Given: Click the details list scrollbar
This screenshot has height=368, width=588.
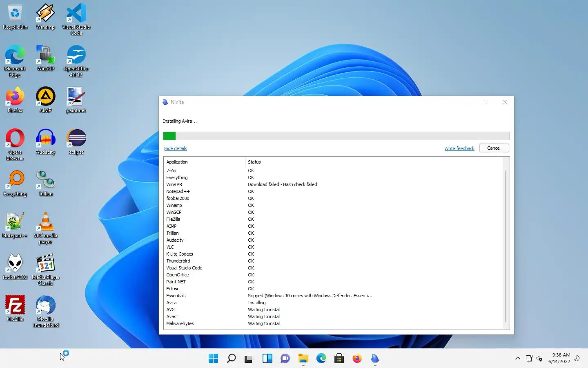Looking at the screenshot, I should [506, 246].
